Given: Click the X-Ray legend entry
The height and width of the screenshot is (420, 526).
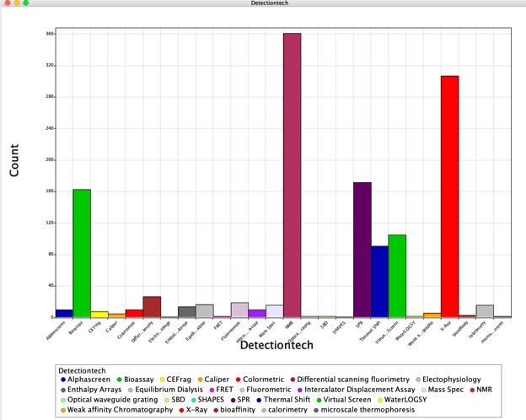Looking at the screenshot, I should click(193, 410).
